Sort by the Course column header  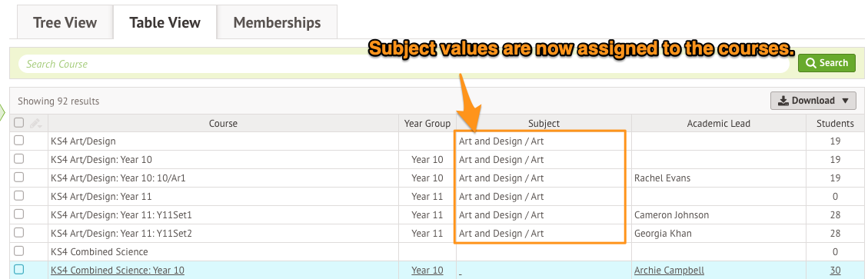pos(223,124)
